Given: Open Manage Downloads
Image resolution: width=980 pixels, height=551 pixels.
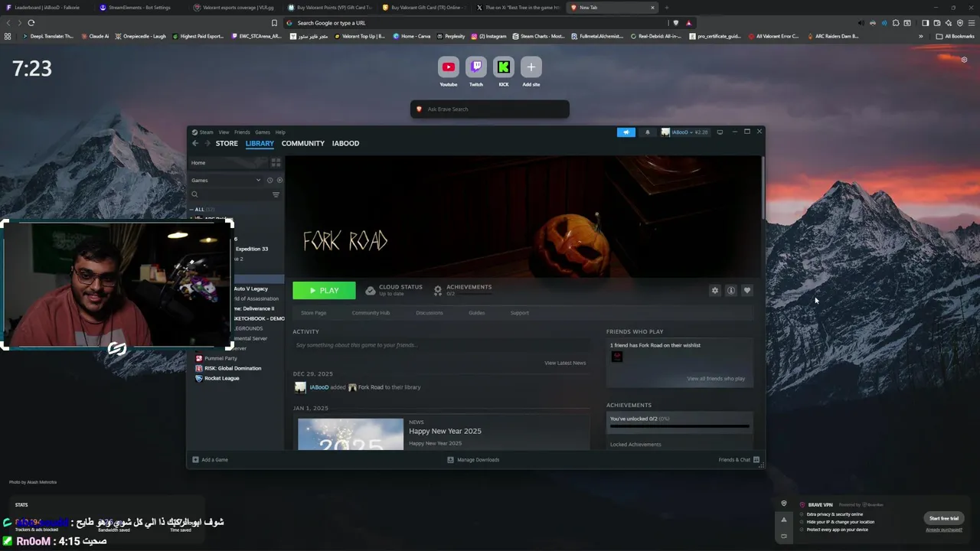Looking at the screenshot, I should (x=473, y=460).
